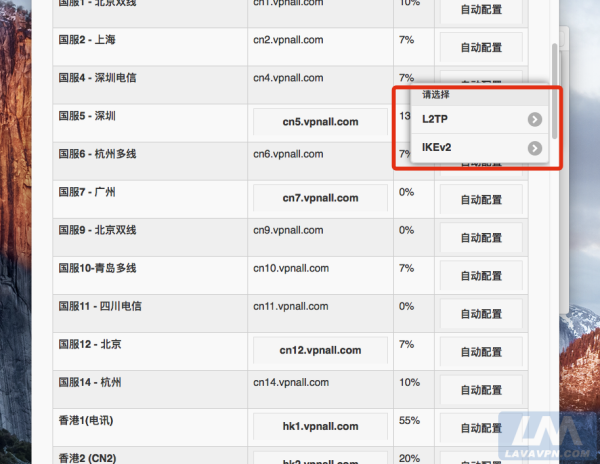The height and width of the screenshot is (464, 600).
Task: Click the 国服2 - 上海 row label
Action: (x=87, y=40)
